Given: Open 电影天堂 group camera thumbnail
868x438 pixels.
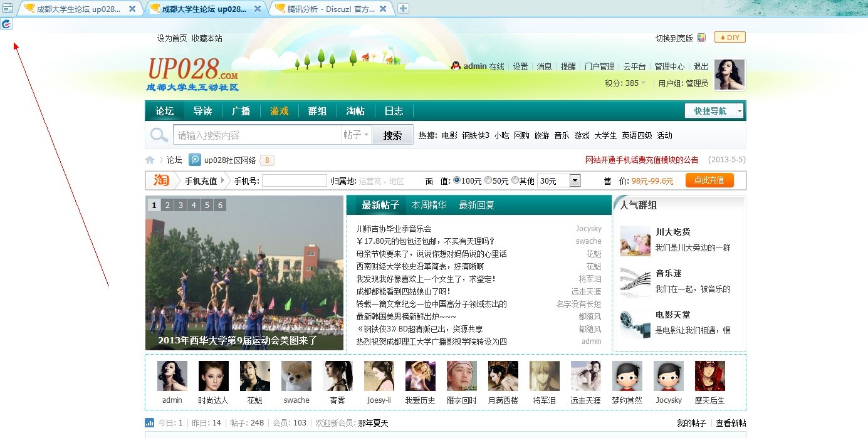Looking at the screenshot, I should tap(635, 324).
